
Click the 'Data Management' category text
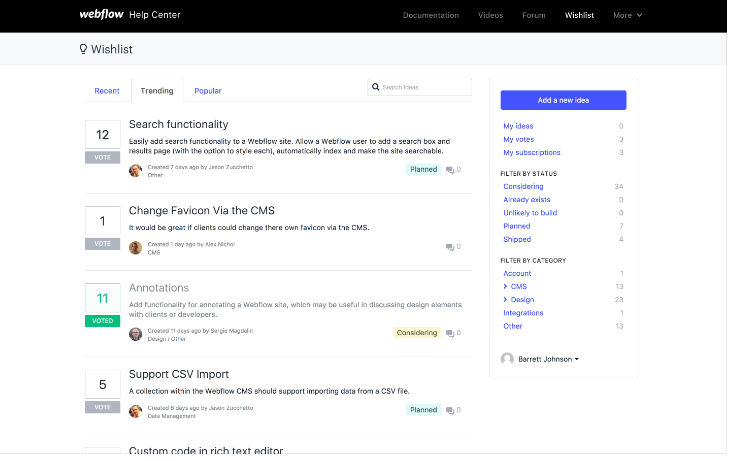click(x=172, y=417)
